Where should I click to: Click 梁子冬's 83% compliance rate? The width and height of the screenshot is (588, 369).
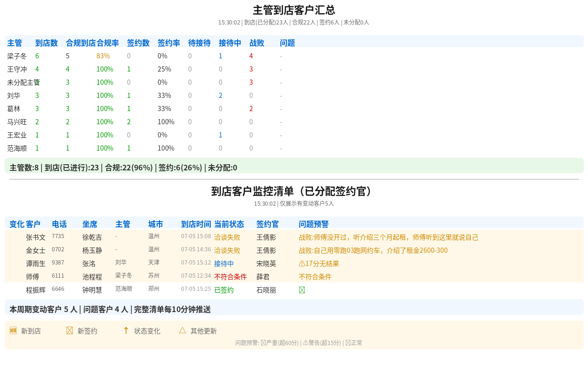[x=103, y=56]
